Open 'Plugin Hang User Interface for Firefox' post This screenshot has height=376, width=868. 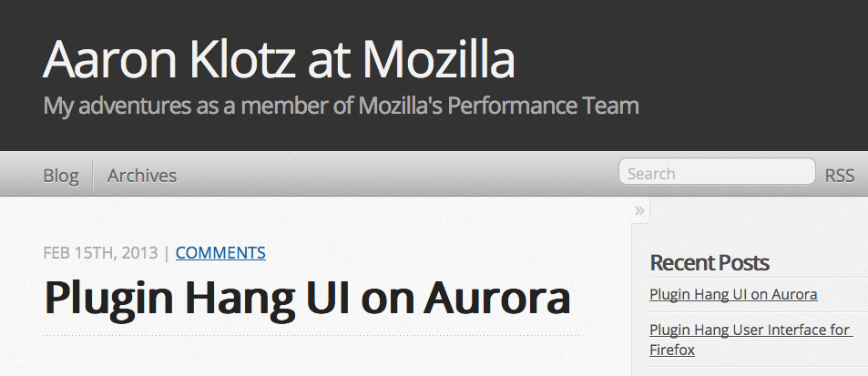click(x=750, y=330)
